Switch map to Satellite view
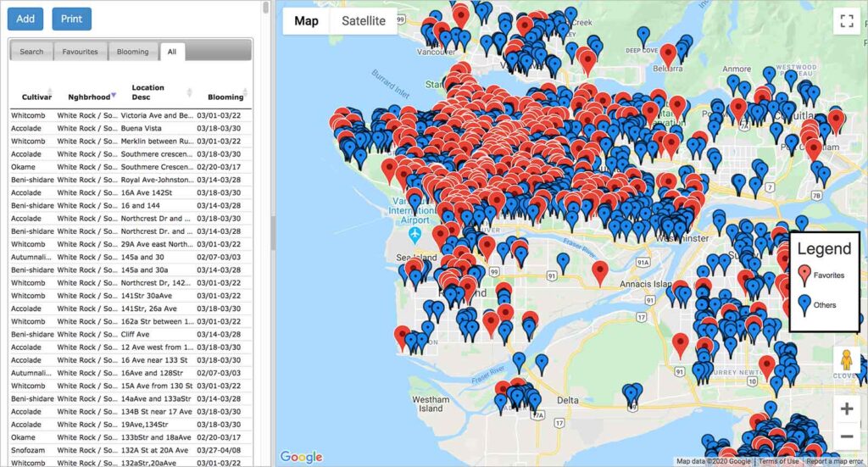This screenshot has width=868, height=467. [363, 21]
